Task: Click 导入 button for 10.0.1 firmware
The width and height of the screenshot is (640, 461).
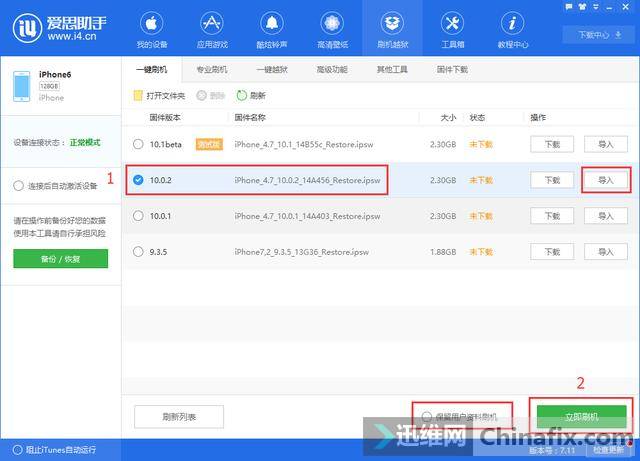Action: click(606, 216)
